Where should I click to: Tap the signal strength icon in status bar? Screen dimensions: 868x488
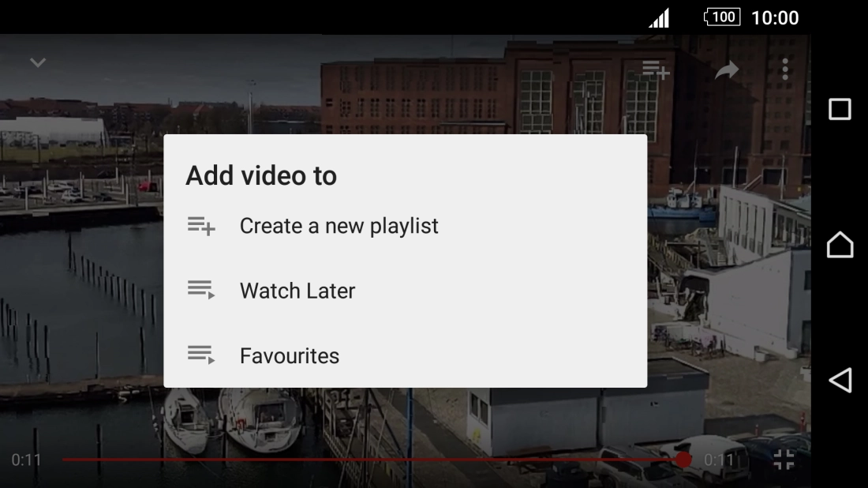click(659, 18)
